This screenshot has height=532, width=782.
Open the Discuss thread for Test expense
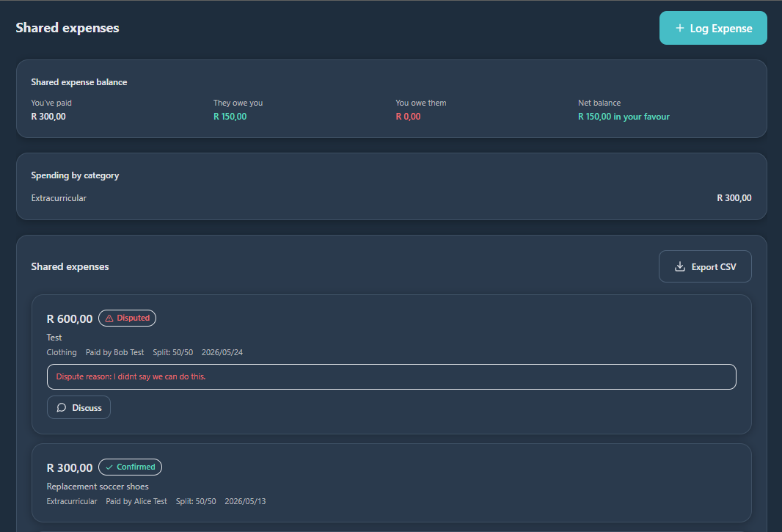point(78,408)
